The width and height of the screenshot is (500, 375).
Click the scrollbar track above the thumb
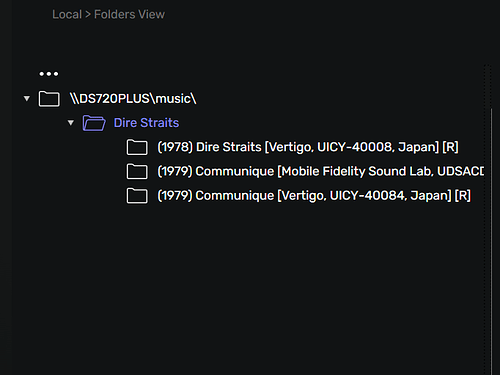coord(488,86)
